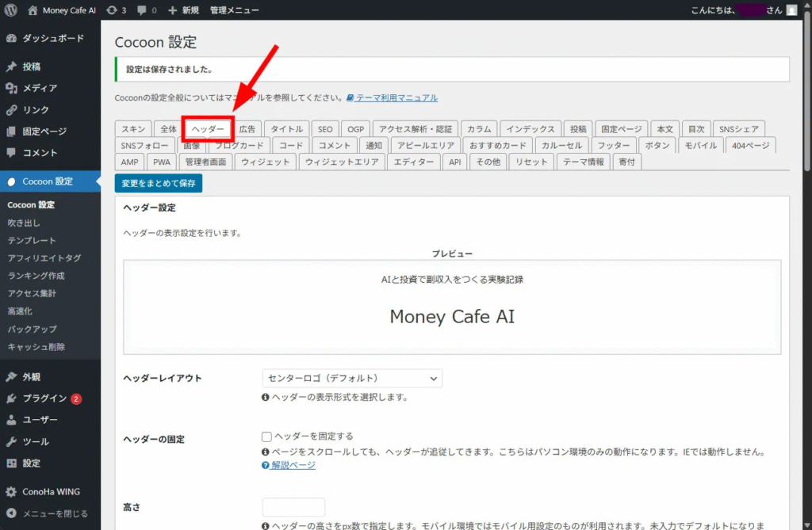Open the user avatar icon
Screen dimensions: 812x530
tap(791, 10)
